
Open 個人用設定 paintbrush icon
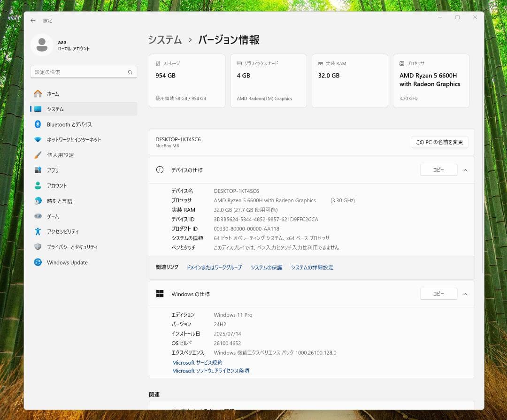pyautogui.click(x=38, y=155)
